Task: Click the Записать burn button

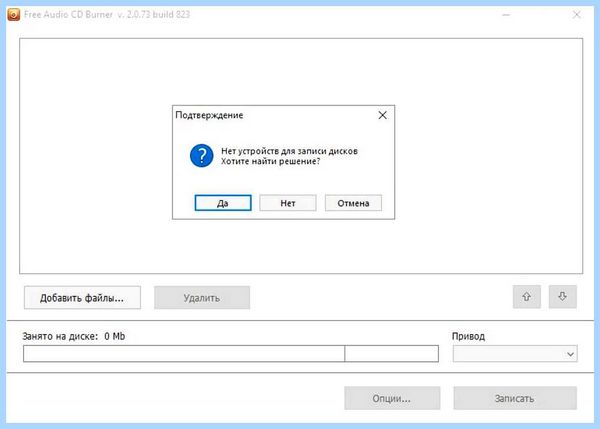Action: point(515,398)
